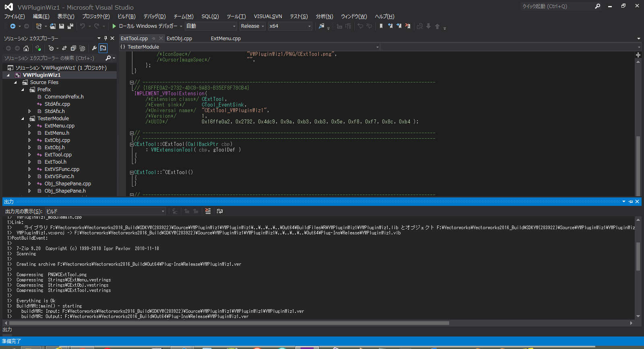Screen dimensions: 644x349
Task: Click the Redo arrow icon
Action: click(97, 26)
